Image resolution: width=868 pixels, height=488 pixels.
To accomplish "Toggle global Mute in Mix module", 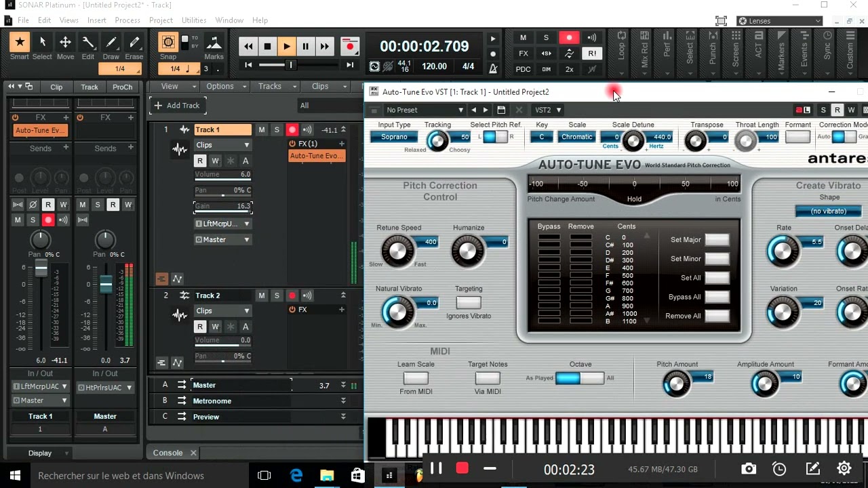I will (523, 38).
